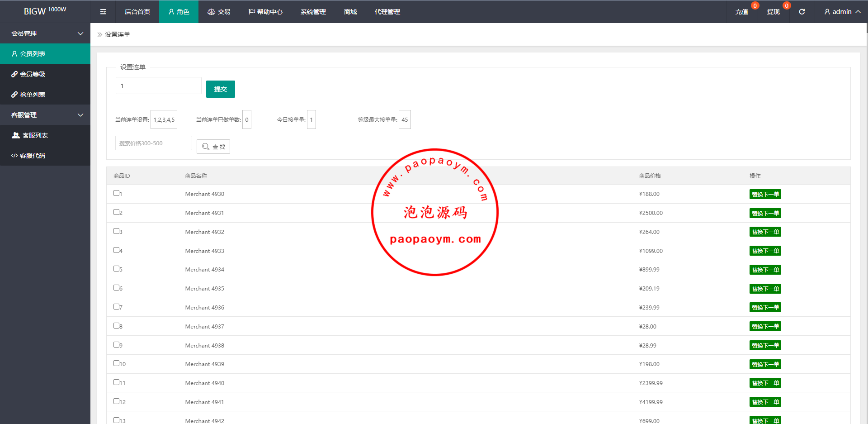This screenshot has height=424, width=868.
Task: Click the refresh icon in top bar
Action: click(x=802, y=12)
